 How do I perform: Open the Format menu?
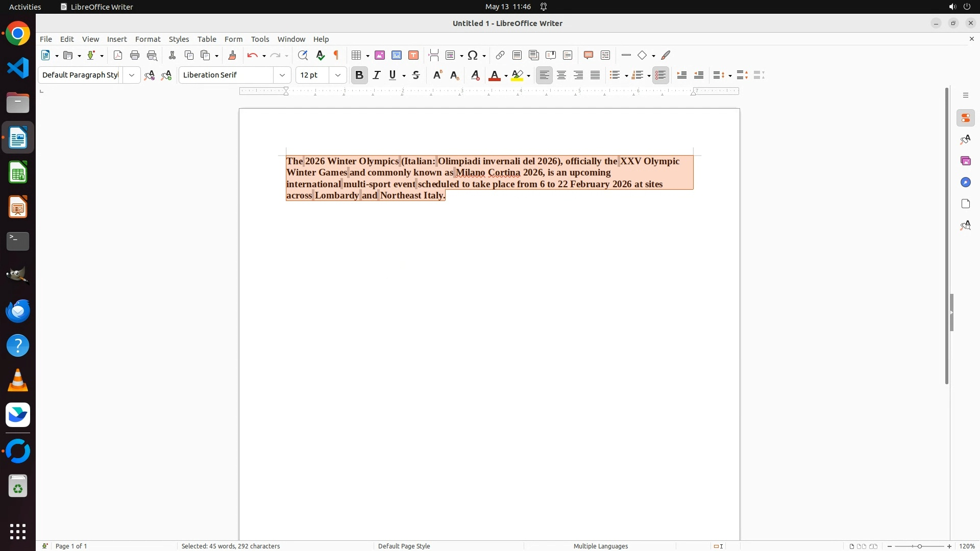(x=148, y=39)
